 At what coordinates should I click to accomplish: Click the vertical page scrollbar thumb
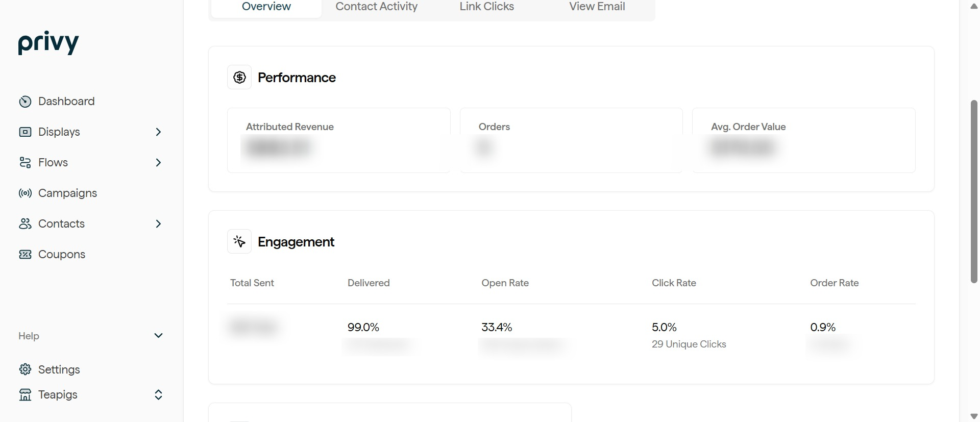tap(973, 191)
